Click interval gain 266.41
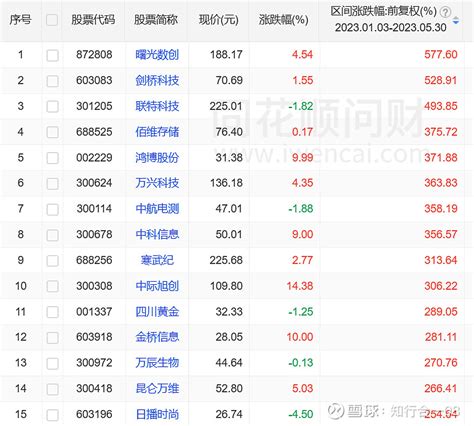 coord(441,388)
